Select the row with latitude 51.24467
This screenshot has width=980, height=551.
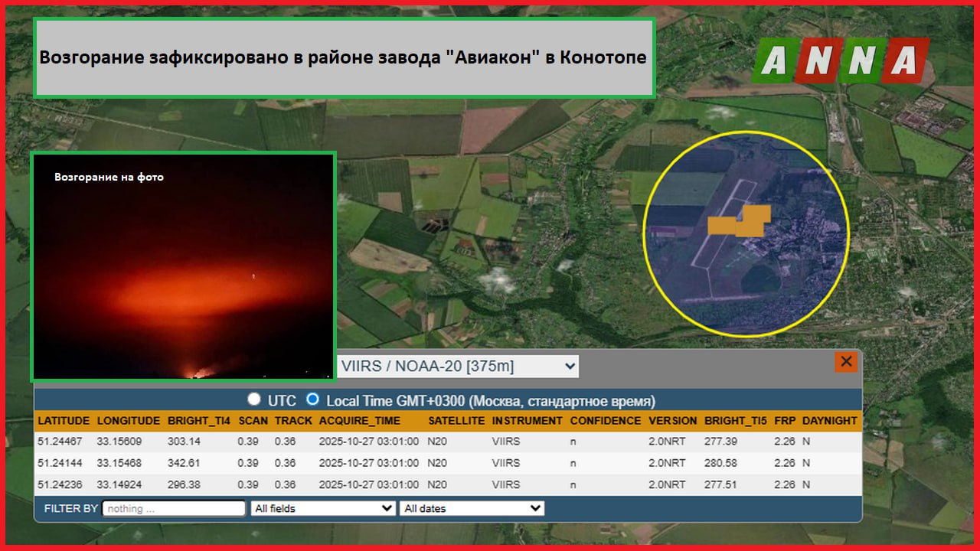click(x=447, y=442)
